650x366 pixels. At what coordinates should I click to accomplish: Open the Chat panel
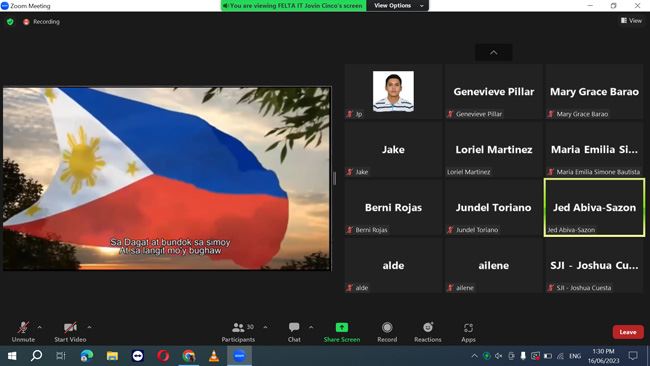tap(294, 332)
